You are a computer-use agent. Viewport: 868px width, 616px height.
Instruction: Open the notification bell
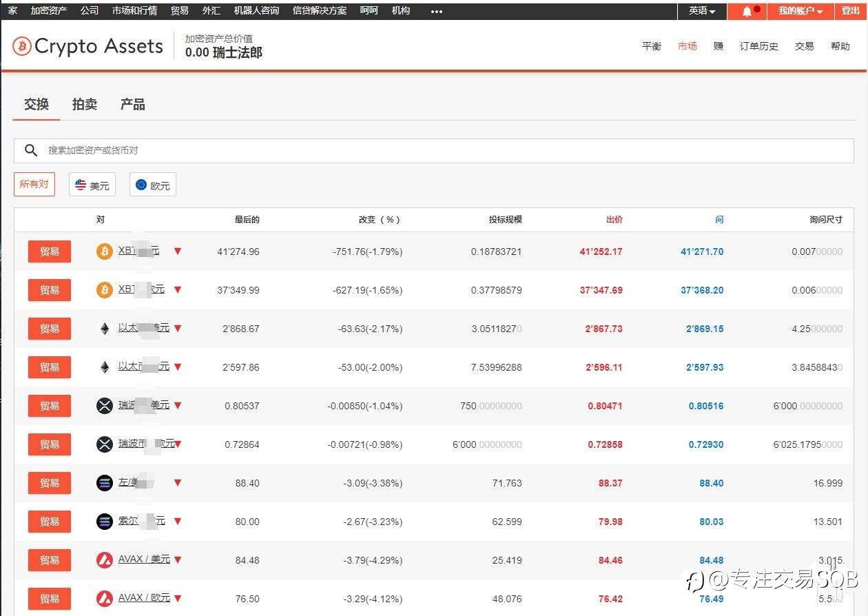747,11
